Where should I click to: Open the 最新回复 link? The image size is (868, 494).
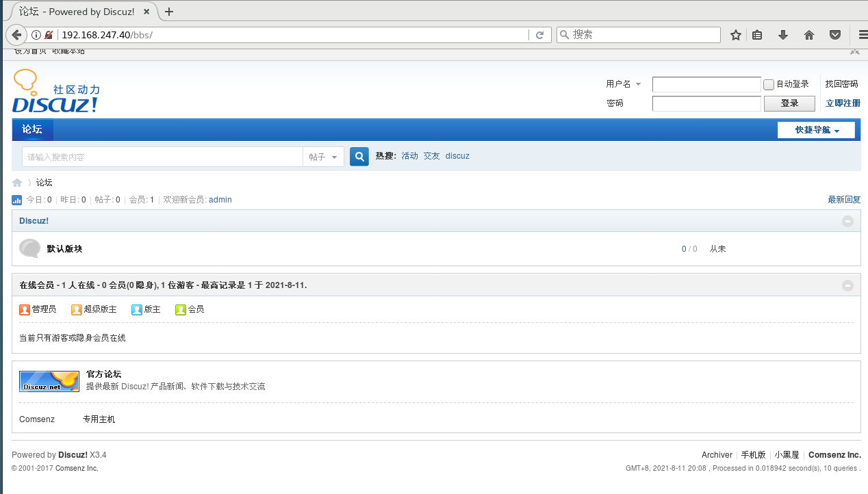[x=844, y=200]
